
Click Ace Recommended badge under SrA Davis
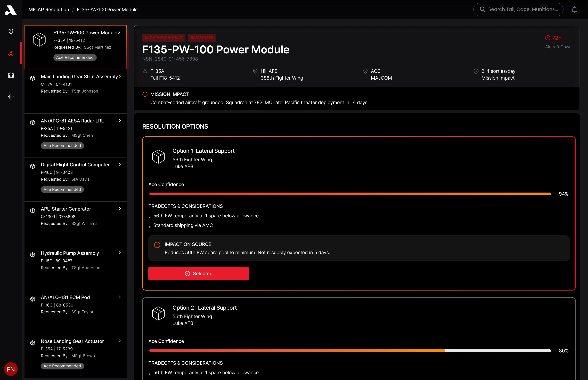pyautogui.click(x=62, y=189)
